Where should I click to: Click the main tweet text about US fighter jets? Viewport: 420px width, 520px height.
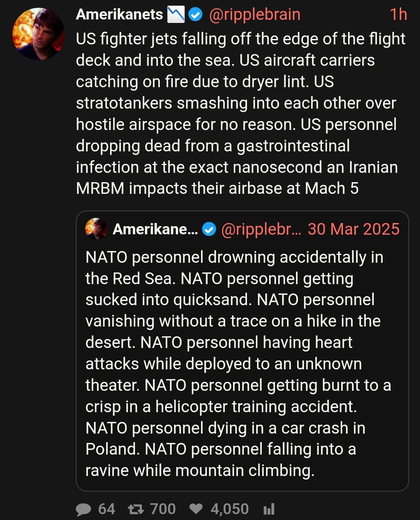[240, 114]
